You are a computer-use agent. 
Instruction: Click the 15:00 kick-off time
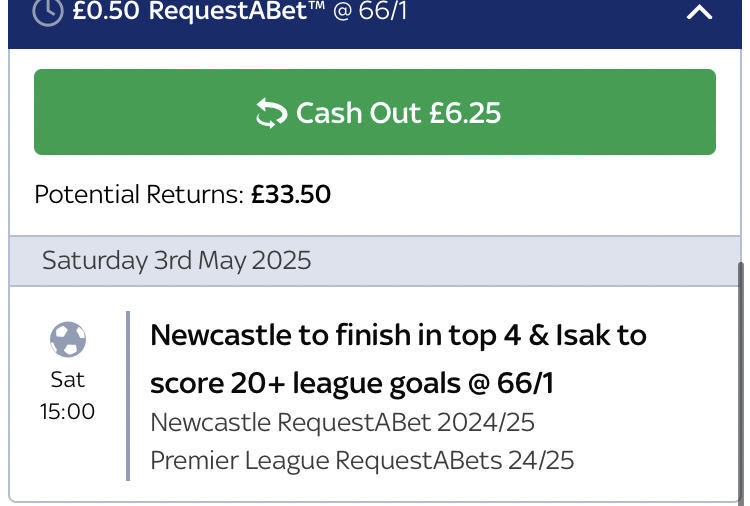point(67,411)
